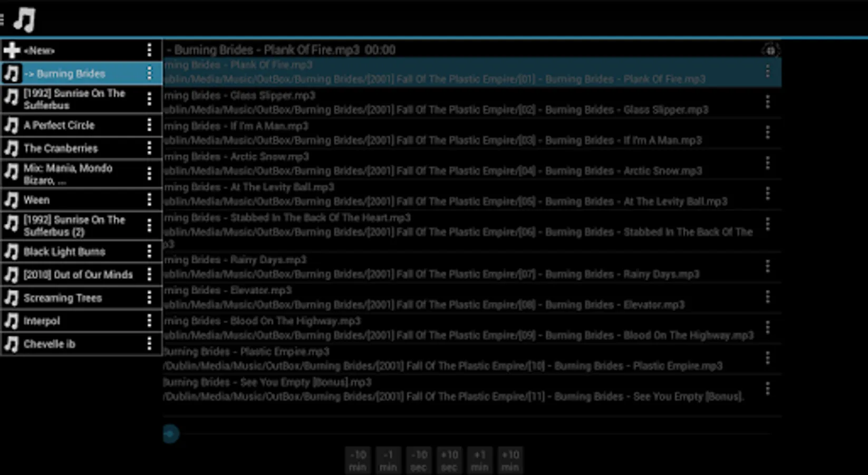The image size is (868, 475).
Task: Open the overflow menu of A Perfect Circle playlist
Action: point(150,125)
